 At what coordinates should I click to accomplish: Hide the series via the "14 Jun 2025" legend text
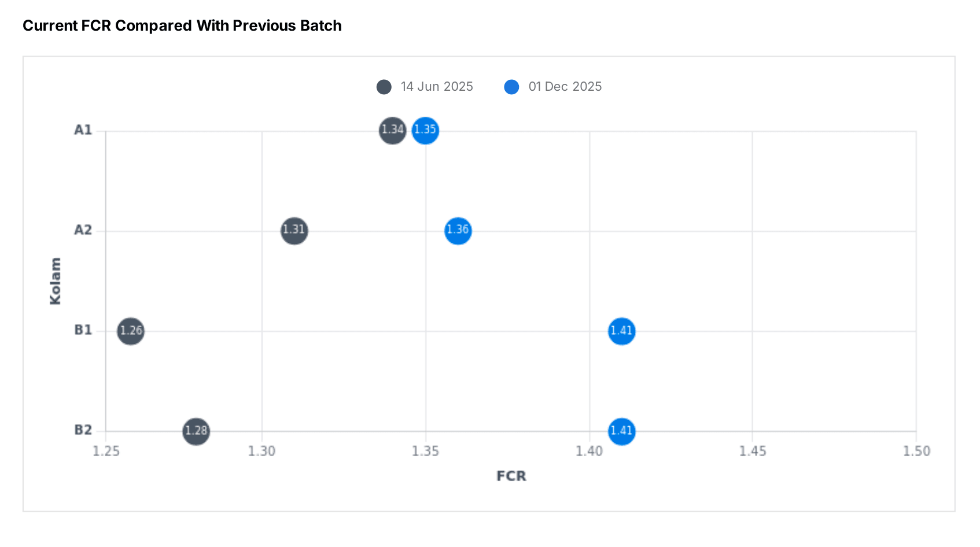[437, 87]
